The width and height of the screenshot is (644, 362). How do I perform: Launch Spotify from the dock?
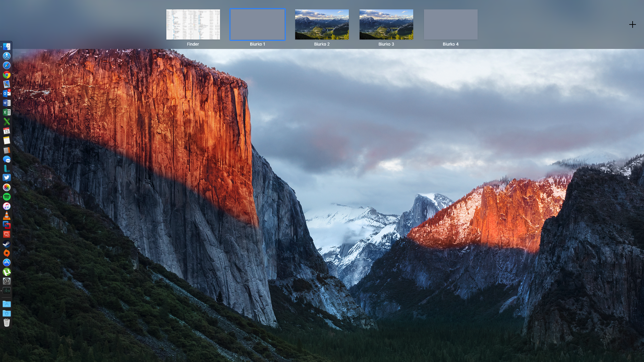click(7, 197)
